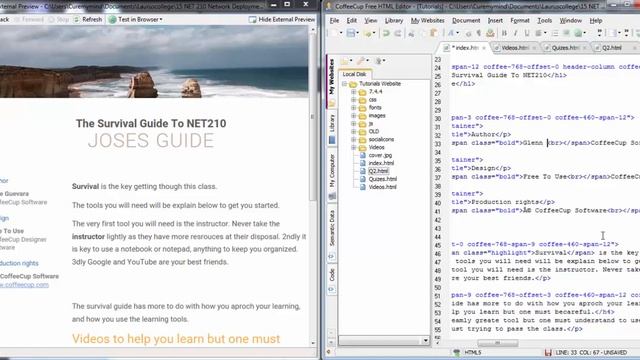
Task: Click the Undo icon in the toolbar
Action: 386,33
